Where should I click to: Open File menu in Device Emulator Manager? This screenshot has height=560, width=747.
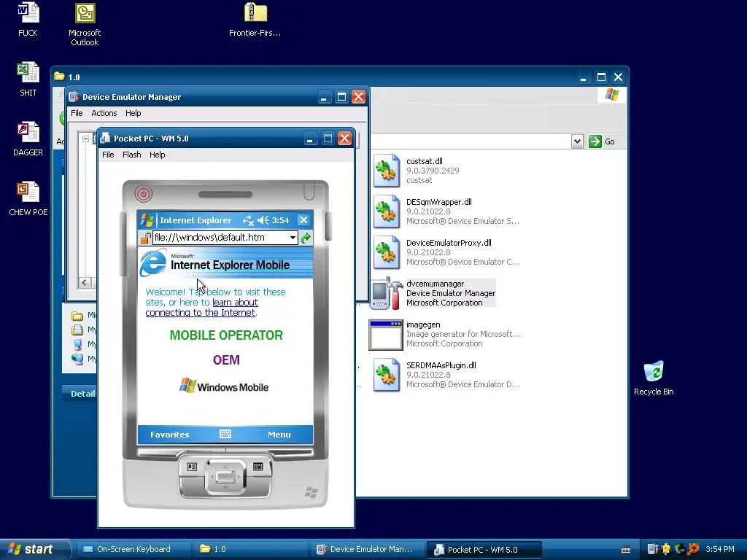[77, 113]
